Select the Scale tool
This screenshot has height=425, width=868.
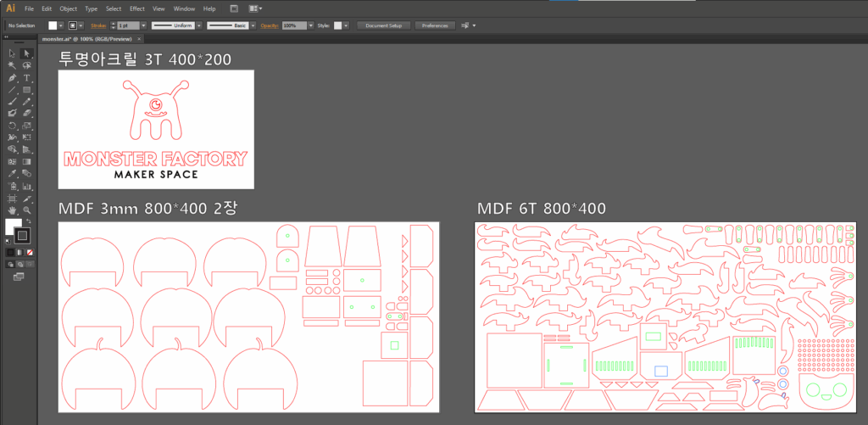pos(26,126)
